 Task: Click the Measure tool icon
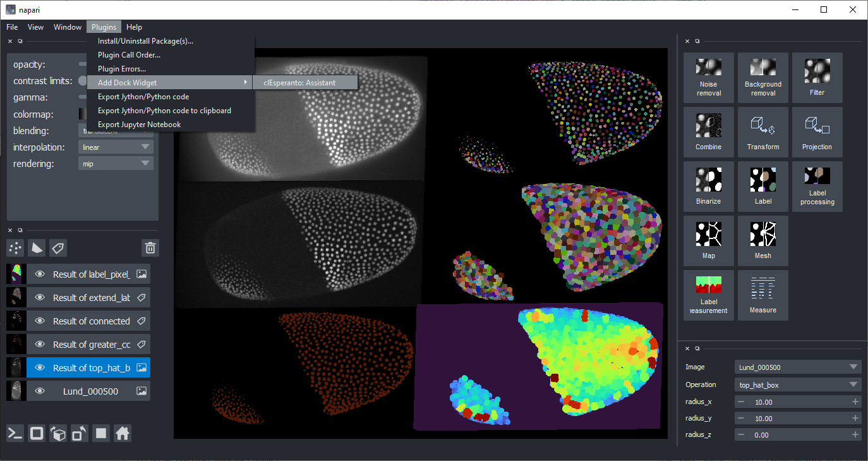[x=763, y=295]
